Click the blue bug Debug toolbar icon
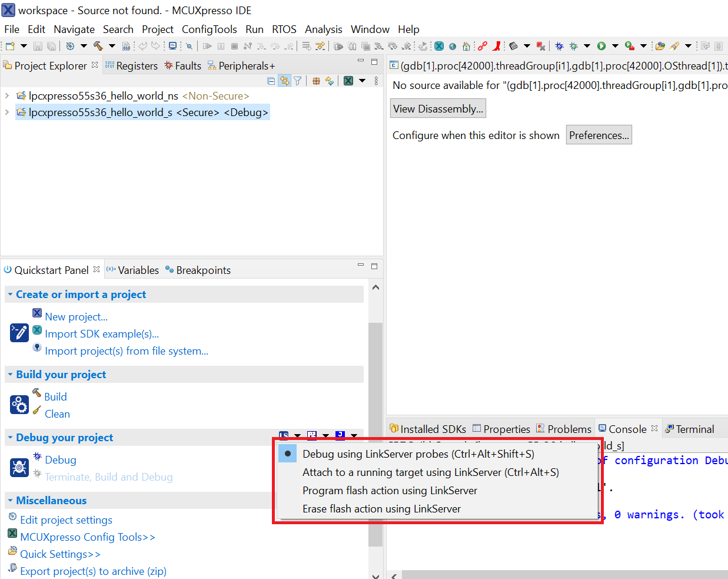 point(559,46)
